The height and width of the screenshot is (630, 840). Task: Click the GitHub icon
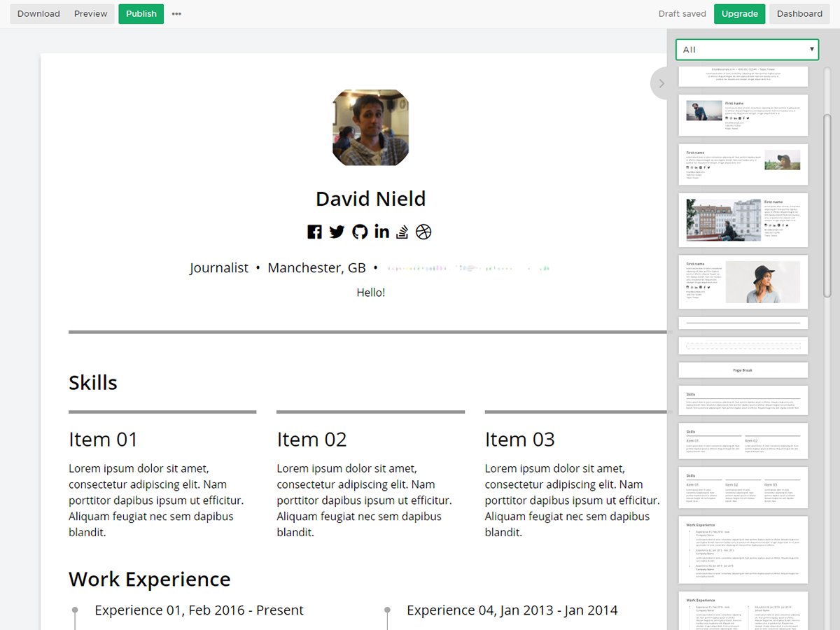tap(360, 232)
